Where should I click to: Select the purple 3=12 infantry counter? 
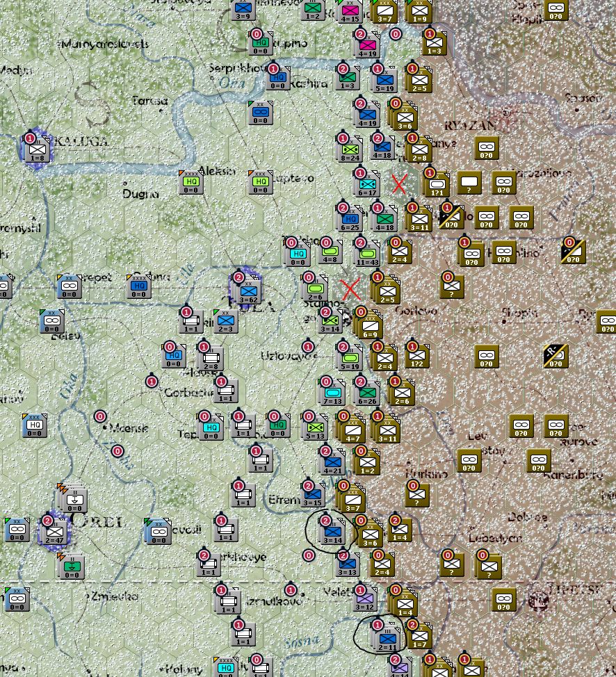[365, 598]
